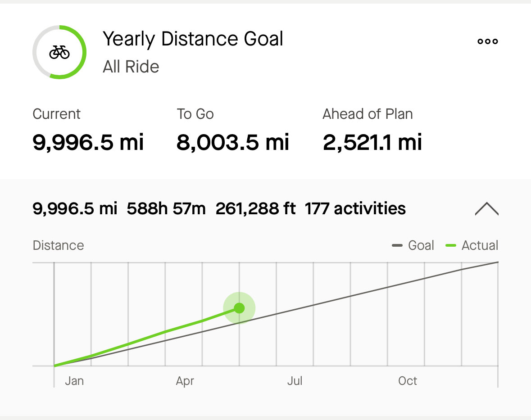The width and height of the screenshot is (531, 420).
Task: Click the Jan month label on chart
Action: coord(74,381)
